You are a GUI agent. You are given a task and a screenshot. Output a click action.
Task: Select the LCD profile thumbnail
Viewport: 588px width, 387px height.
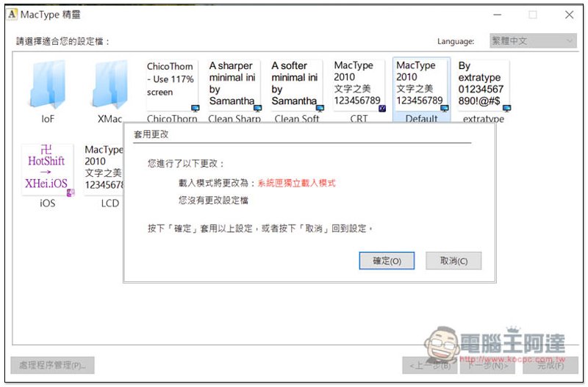[x=104, y=170]
